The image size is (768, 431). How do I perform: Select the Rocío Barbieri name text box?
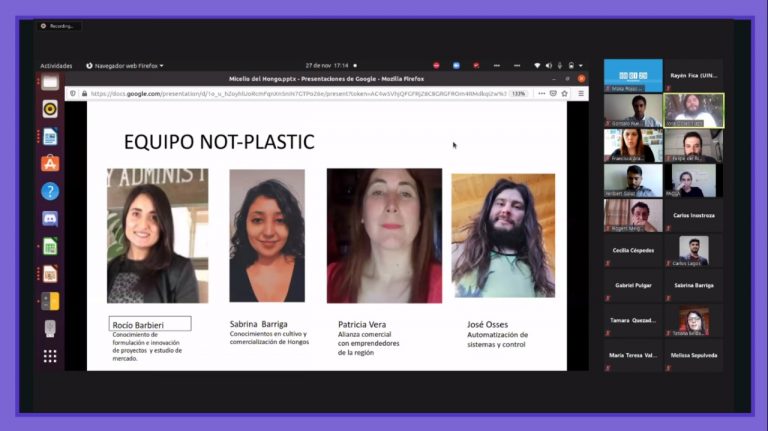point(150,324)
